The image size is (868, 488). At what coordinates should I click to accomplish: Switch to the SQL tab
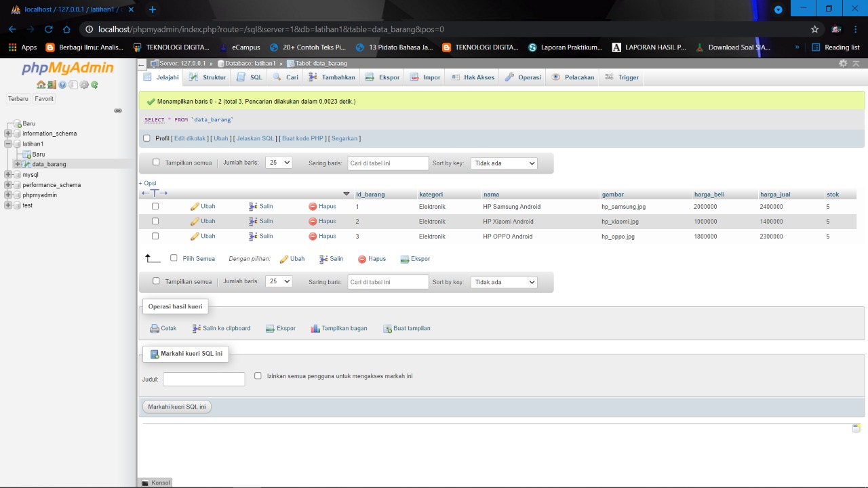250,77
